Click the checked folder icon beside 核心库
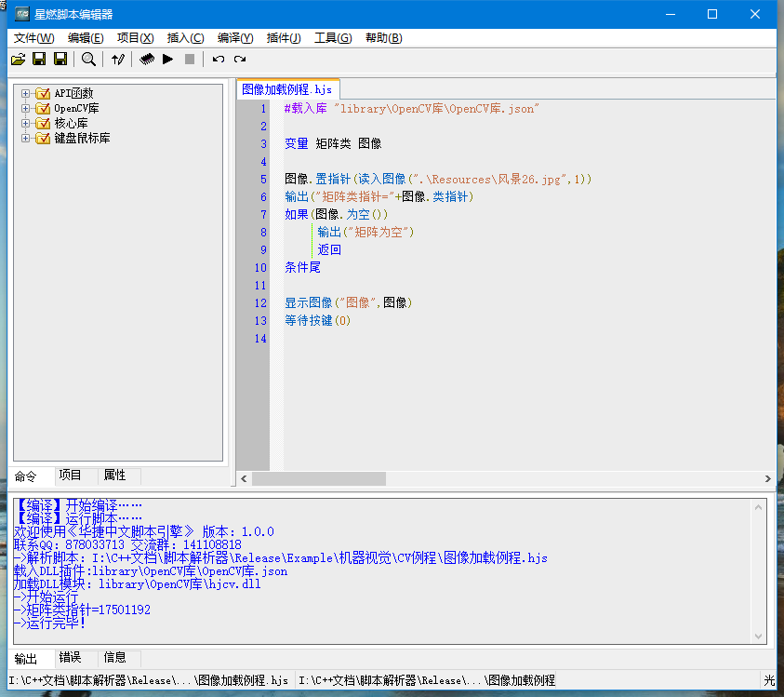 tap(43, 124)
